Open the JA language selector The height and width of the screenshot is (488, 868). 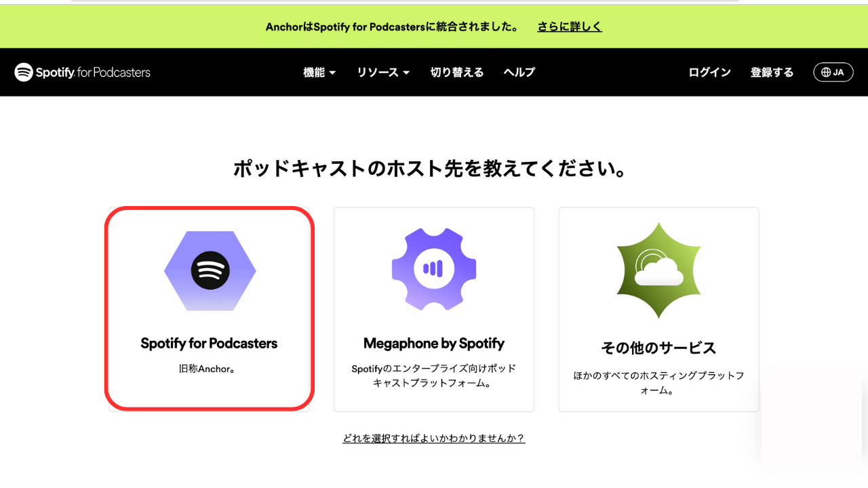[x=833, y=72]
